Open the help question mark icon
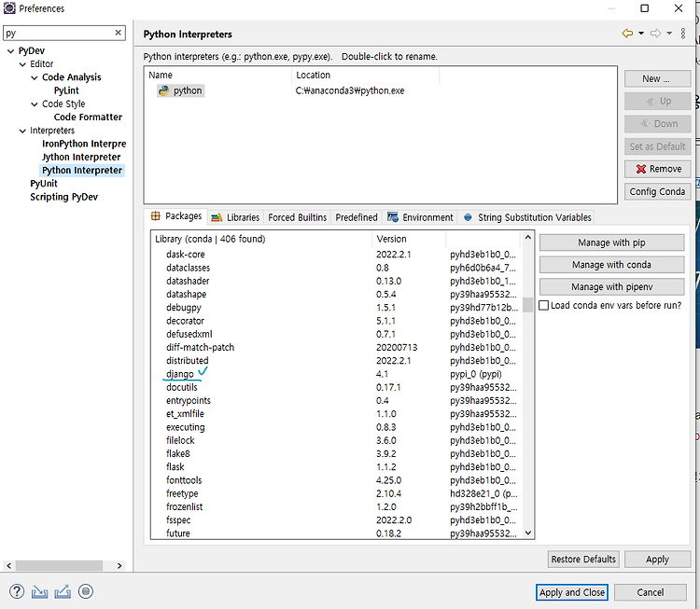This screenshot has height=609, width=700. point(17,591)
